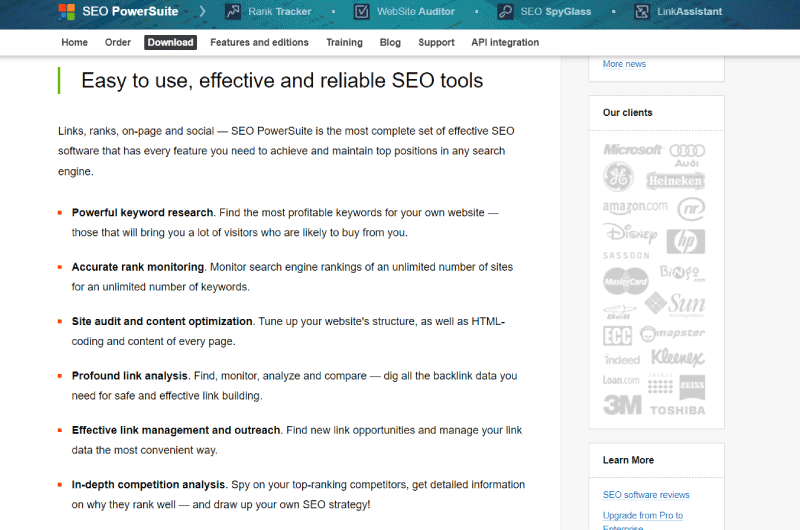Click the Rank Tracker chart icon

click(x=233, y=11)
